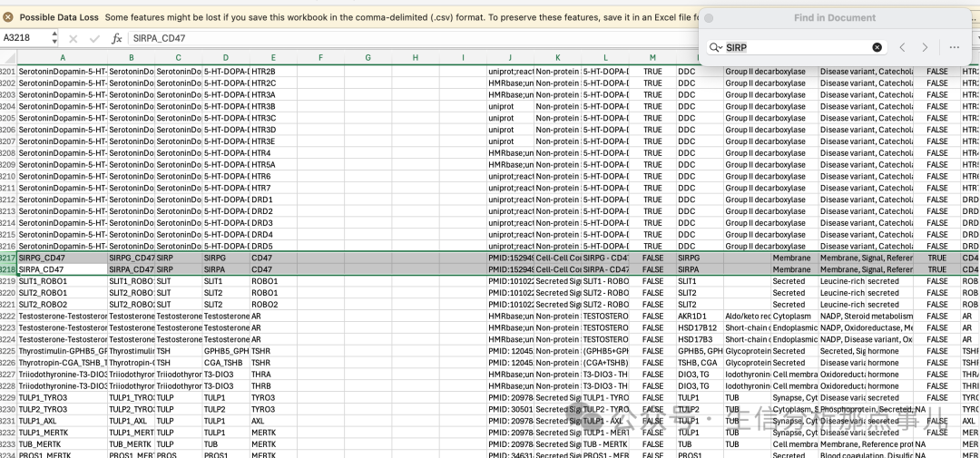Viewport: 980px width, 458px height.
Task: Confirm formula entry checkmark icon
Action: [94, 39]
